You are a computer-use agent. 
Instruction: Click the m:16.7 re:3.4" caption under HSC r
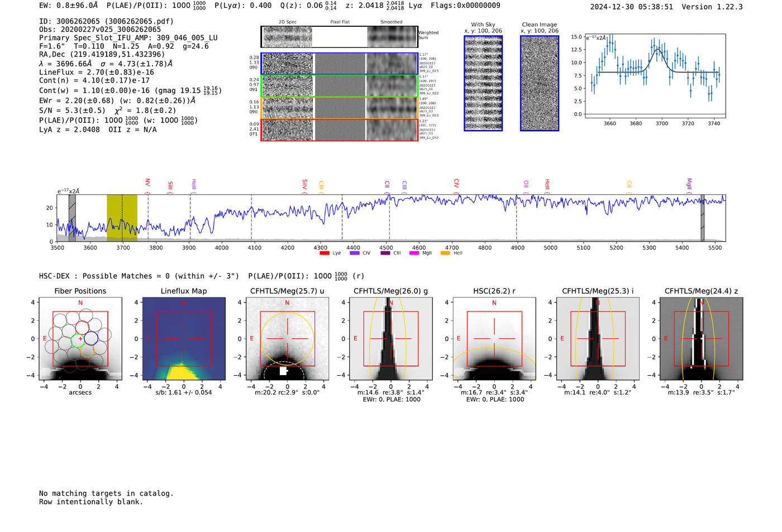tap(494, 392)
